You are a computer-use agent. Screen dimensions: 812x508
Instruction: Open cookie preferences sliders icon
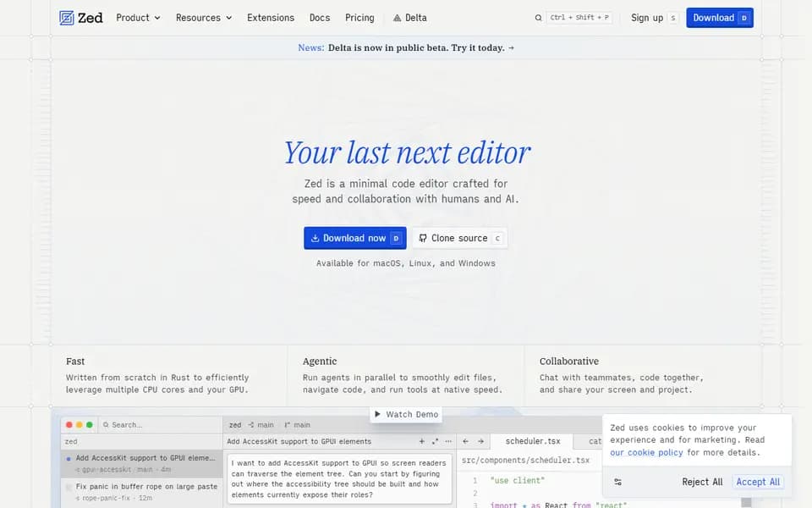617,482
